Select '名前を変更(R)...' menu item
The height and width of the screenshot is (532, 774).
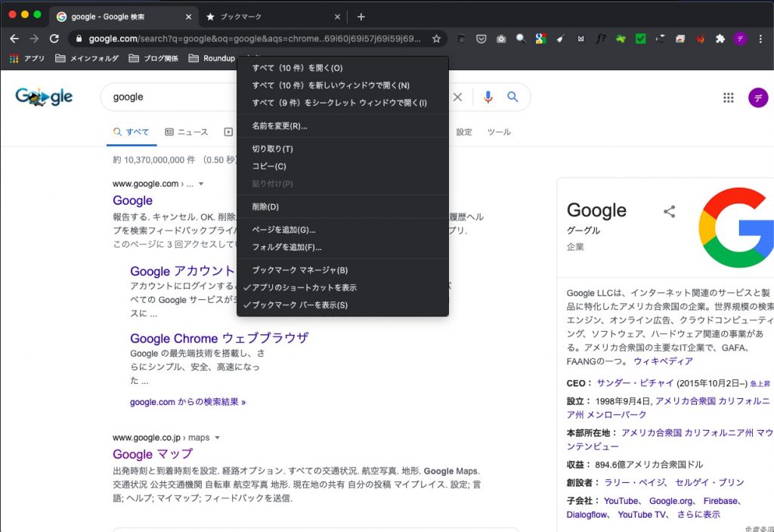[342, 126]
